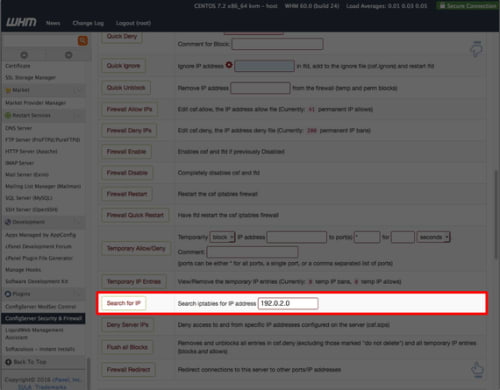
Task: Open HTTP Server (Apache) restart link
Action: pos(31,151)
